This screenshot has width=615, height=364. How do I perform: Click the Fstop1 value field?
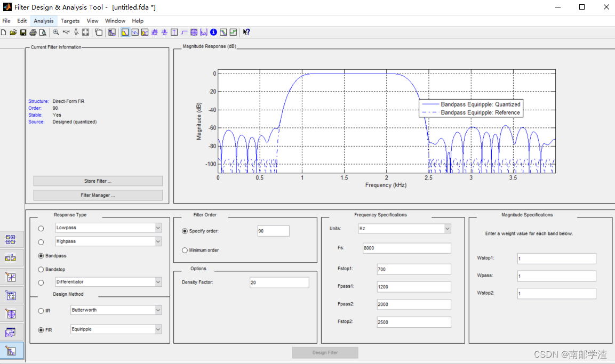click(414, 269)
